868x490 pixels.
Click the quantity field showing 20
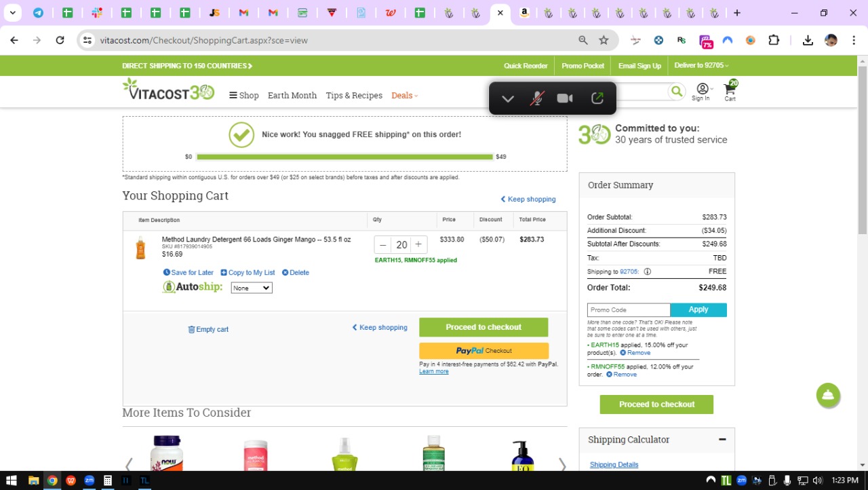pos(401,245)
